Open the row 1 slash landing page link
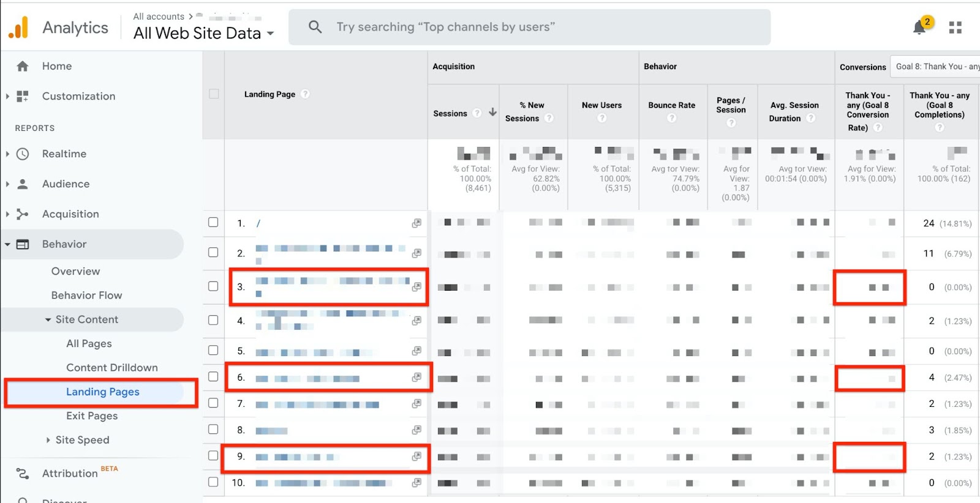980x503 pixels. [x=258, y=223]
